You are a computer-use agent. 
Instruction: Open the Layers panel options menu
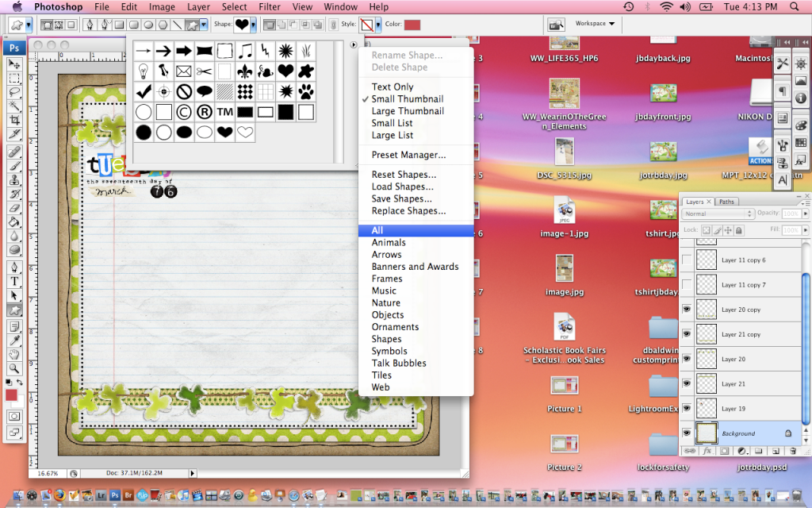coord(805,202)
